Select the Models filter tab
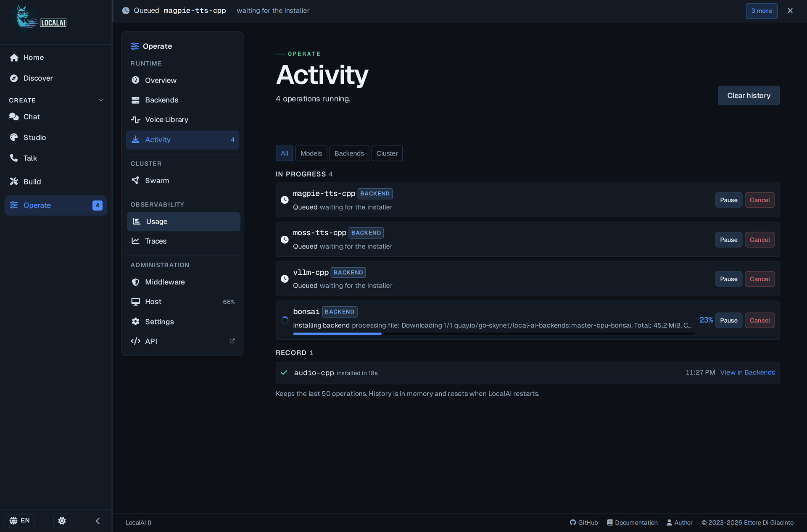 [311, 153]
